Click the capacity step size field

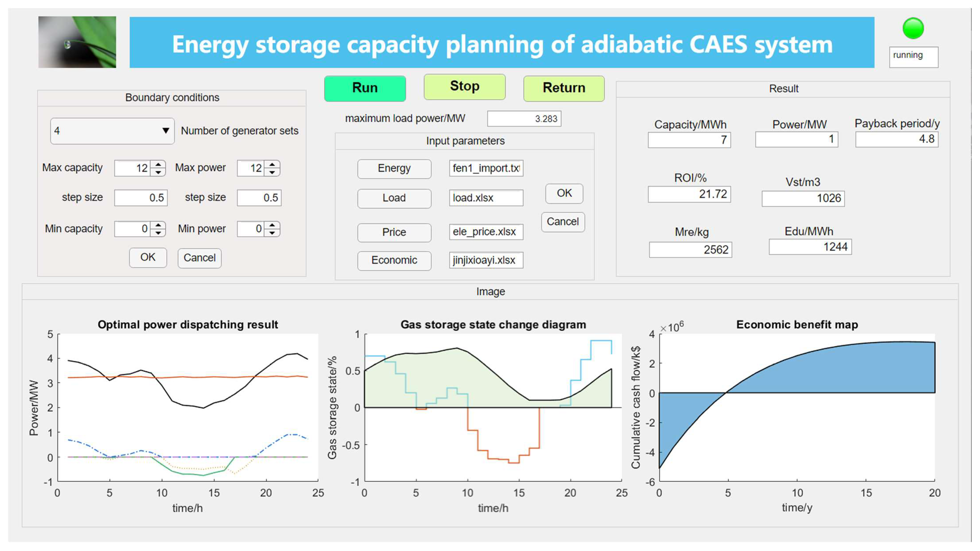(x=141, y=198)
